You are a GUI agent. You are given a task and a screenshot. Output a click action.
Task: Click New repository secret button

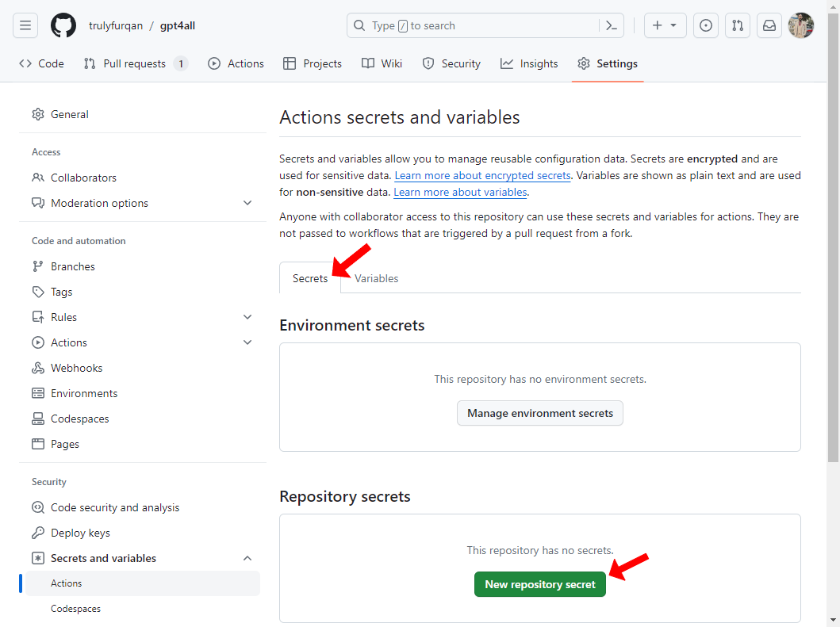pyautogui.click(x=540, y=584)
